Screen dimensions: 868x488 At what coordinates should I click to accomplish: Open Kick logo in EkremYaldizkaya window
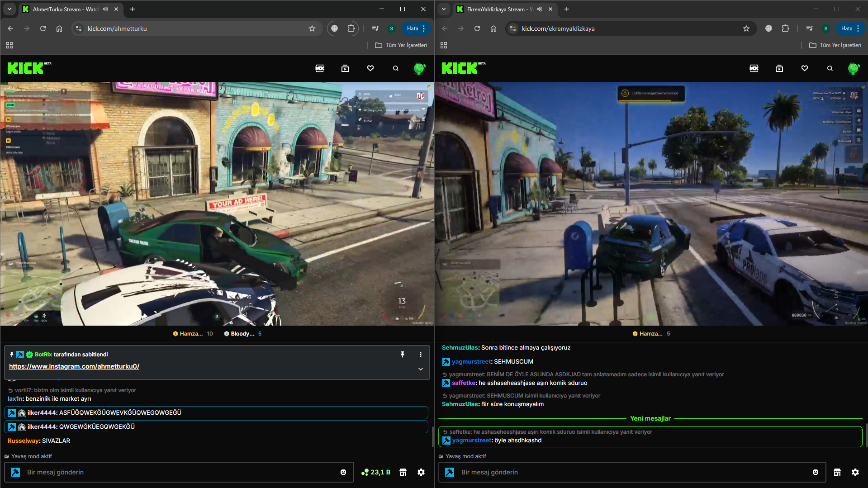(x=460, y=68)
